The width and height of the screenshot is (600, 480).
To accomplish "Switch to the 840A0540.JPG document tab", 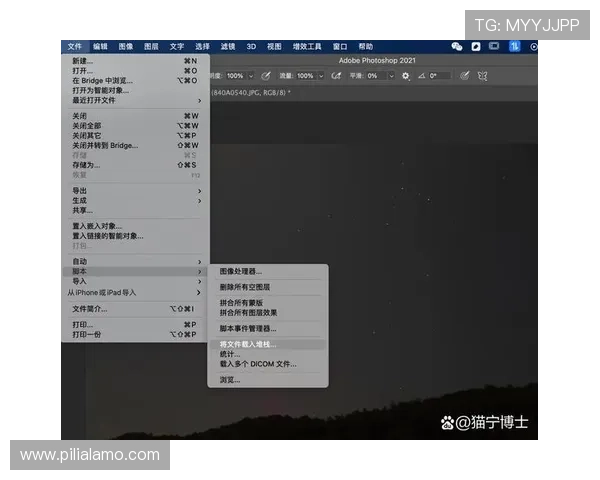I will pos(251,93).
